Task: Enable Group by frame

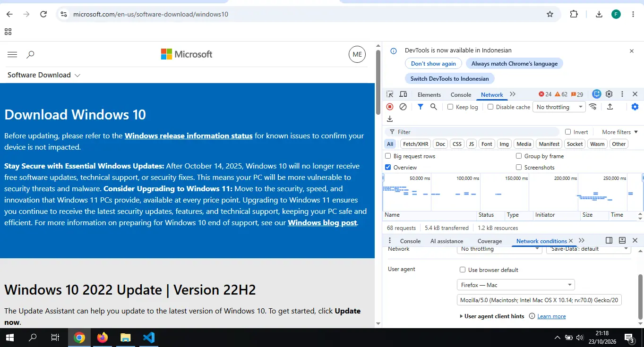Action: point(519,156)
